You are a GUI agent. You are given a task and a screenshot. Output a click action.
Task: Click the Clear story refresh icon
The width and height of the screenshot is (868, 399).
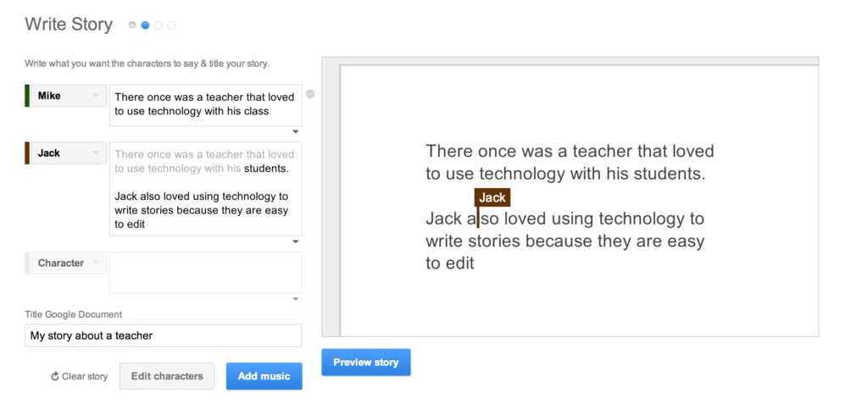click(55, 377)
